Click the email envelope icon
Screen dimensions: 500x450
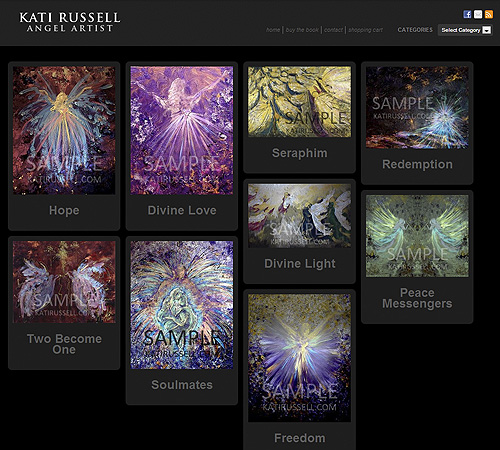pyautogui.click(x=478, y=14)
